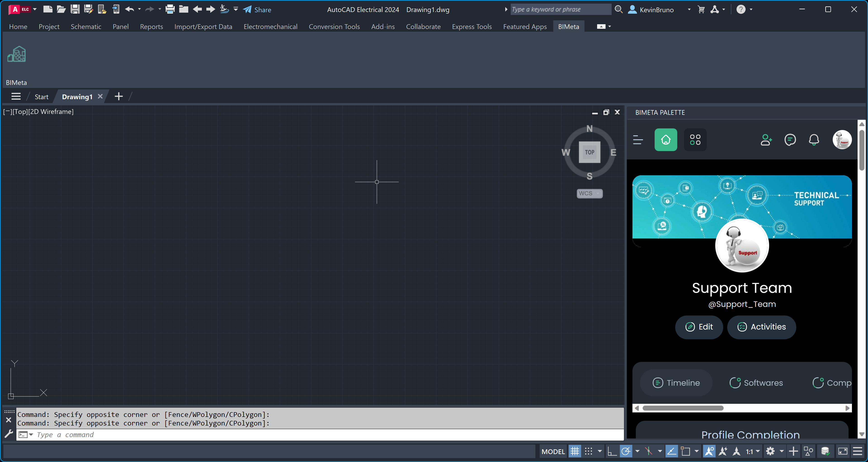868x462 pixels.
Task: Toggle Isometric Drafting in the status bar
Action: pyautogui.click(x=649, y=451)
